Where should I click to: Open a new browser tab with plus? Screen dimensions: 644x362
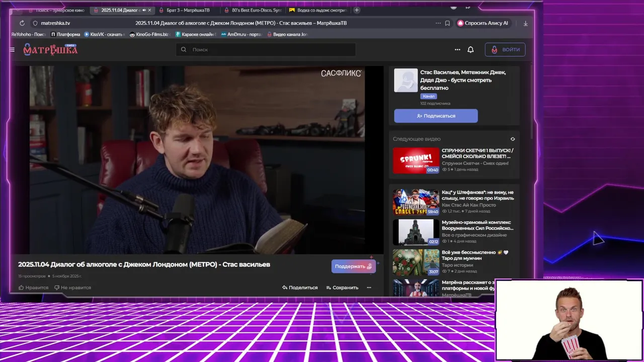point(357,10)
